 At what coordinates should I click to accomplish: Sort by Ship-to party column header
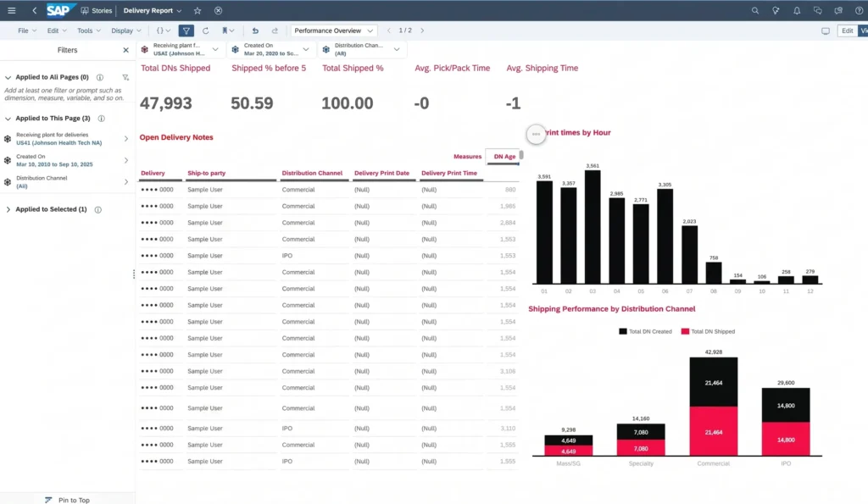pos(207,173)
